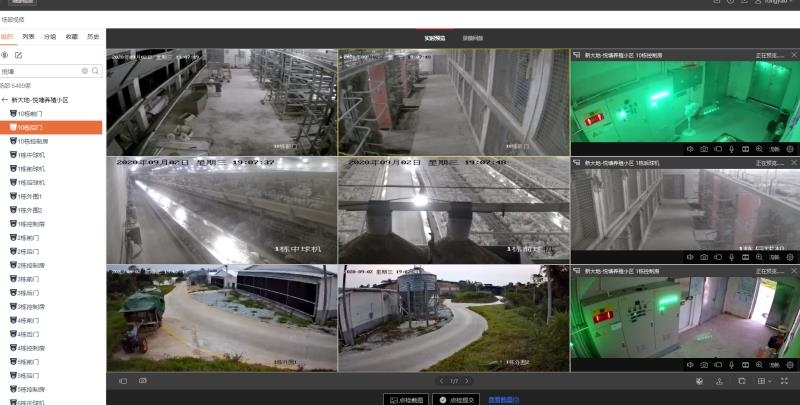Click zoom icon on middle-right corridor panel
This screenshot has width=800, height=405.
click(759, 257)
